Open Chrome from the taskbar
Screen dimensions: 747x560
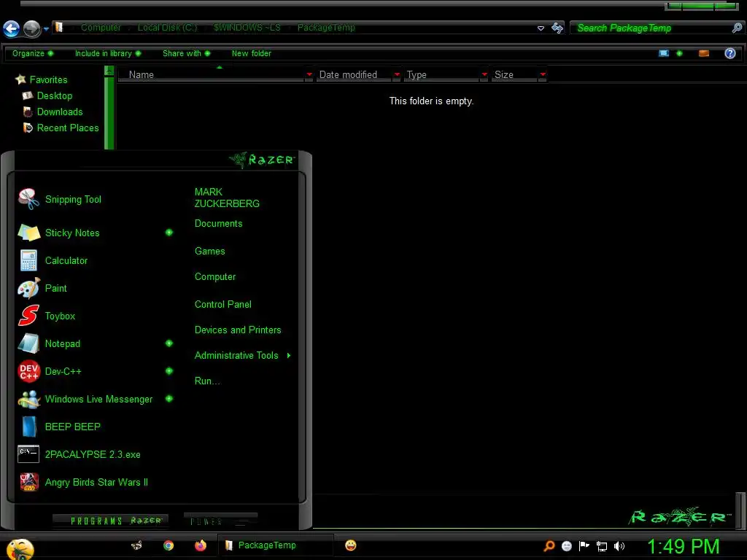click(x=169, y=545)
